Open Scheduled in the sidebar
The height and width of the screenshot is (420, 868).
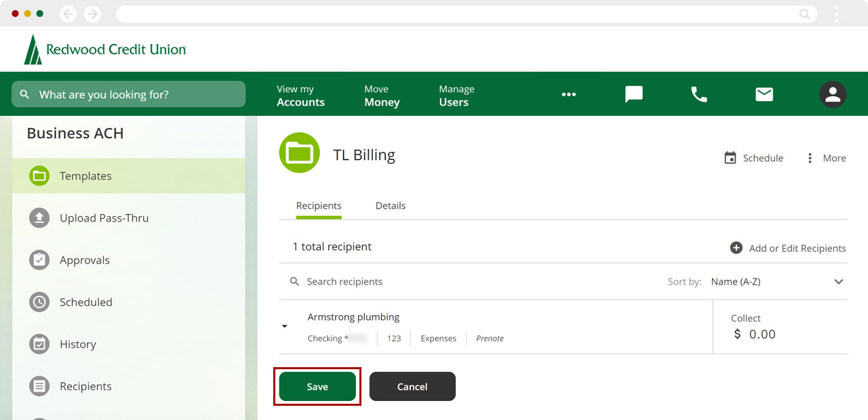(129, 302)
